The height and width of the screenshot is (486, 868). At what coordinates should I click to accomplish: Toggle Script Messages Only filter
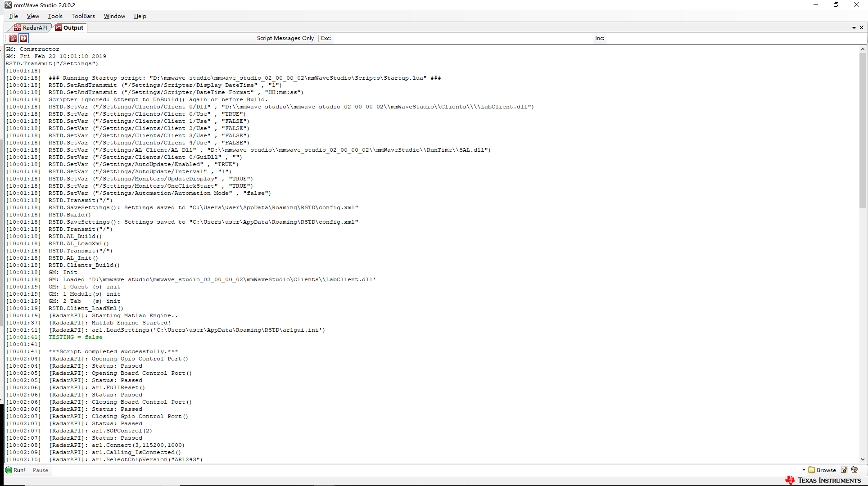[285, 38]
